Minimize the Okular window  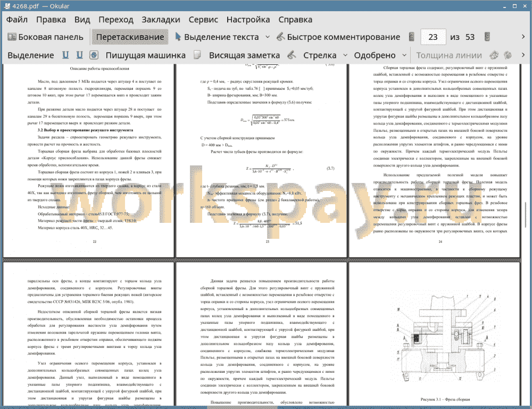(504, 6)
